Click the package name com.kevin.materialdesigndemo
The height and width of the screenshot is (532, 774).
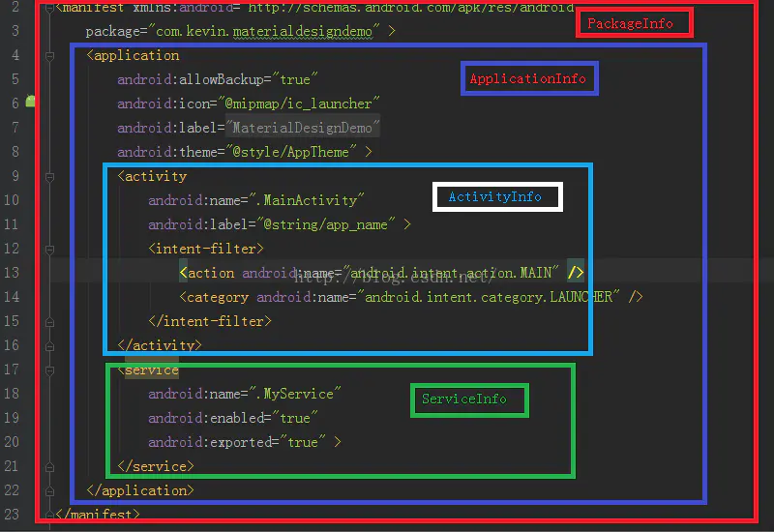(264, 32)
